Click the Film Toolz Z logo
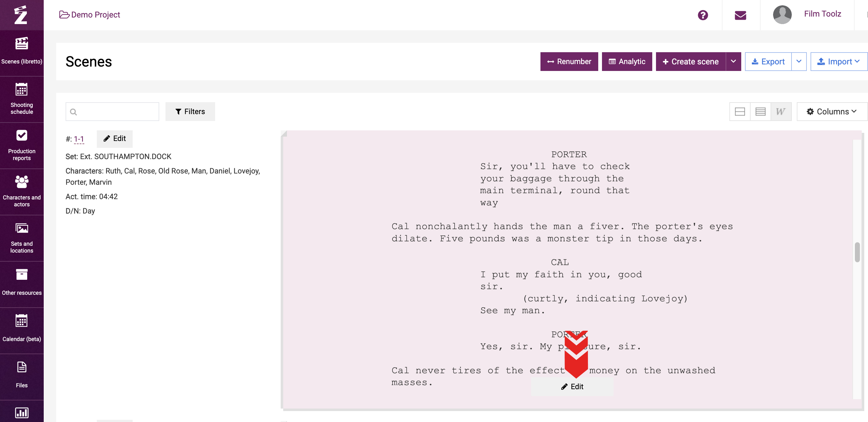Screen dimensions: 868x422 (x=21, y=15)
